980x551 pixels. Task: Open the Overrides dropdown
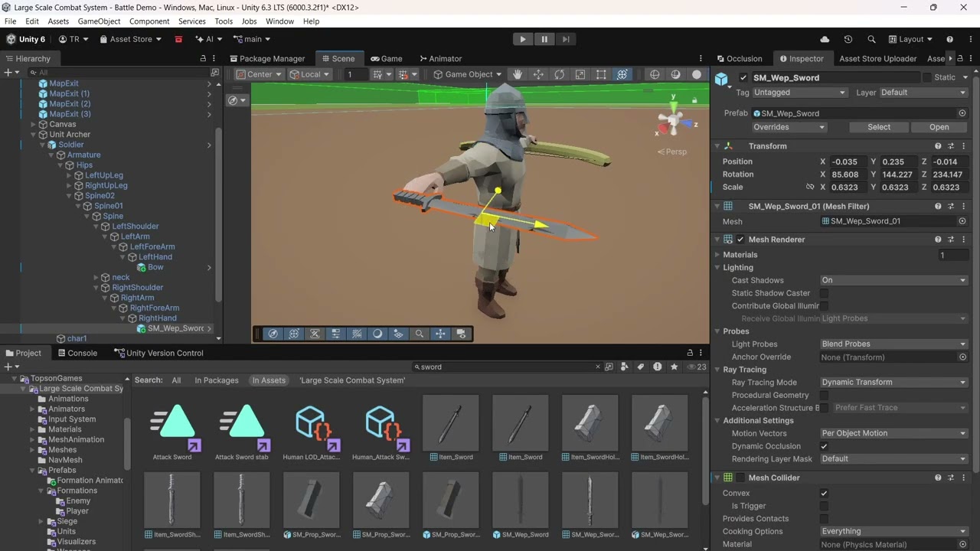pos(789,127)
